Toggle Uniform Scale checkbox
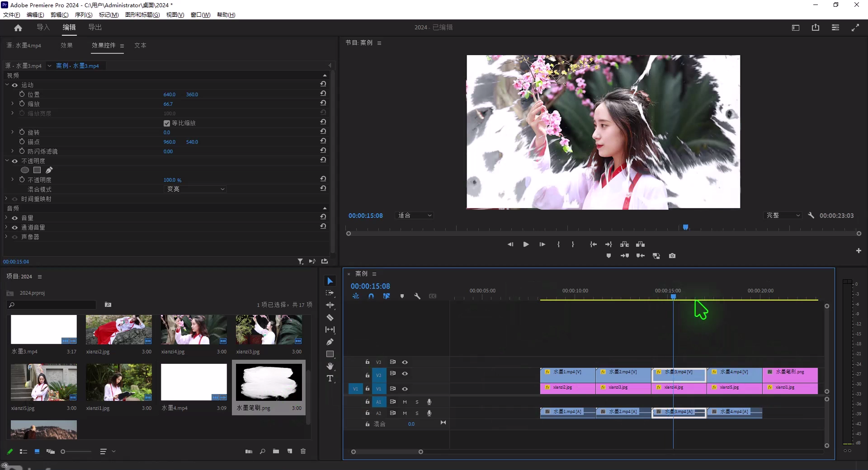 click(x=167, y=123)
